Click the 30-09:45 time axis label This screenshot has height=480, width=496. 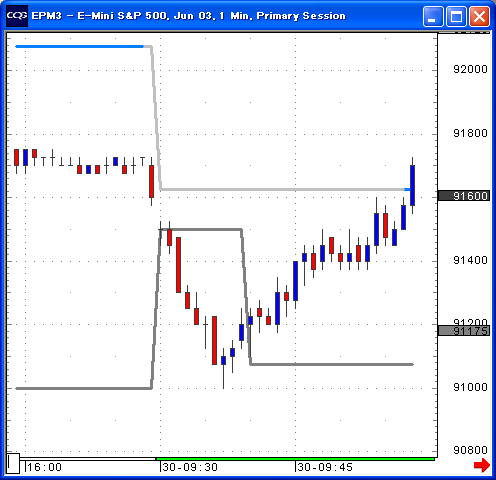pos(325,467)
